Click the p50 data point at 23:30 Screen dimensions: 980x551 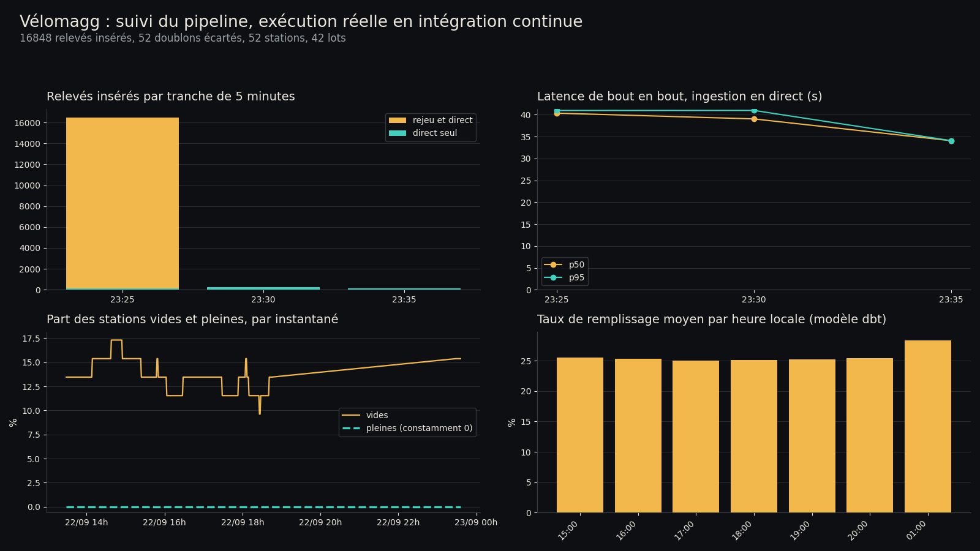coord(754,119)
